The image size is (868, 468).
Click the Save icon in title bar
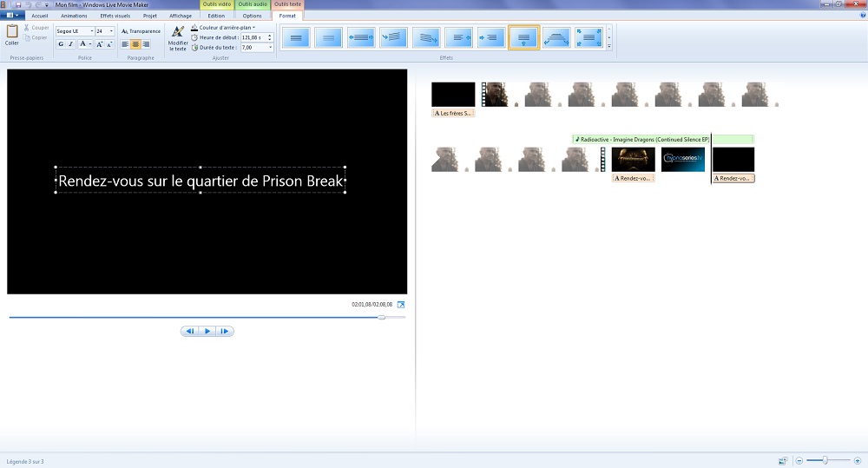tap(17, 4)
